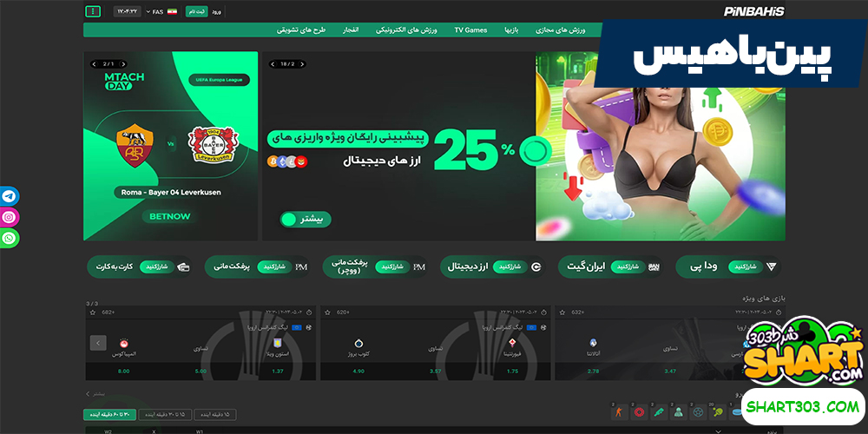Click the ورود login link
Image resolution: width=868 pixels, height=434 pixels.
[x=216, y=11]
